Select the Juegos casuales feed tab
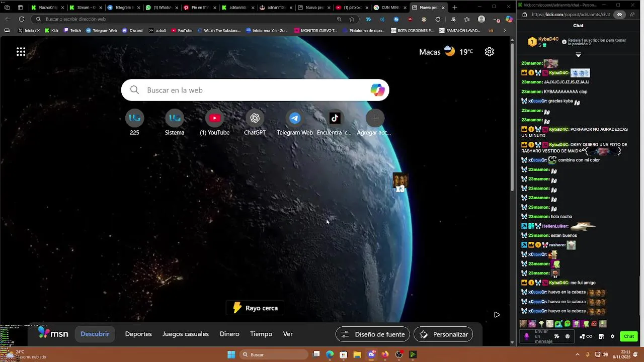Screen dimensions: 644x362 (x=186, y=334)
